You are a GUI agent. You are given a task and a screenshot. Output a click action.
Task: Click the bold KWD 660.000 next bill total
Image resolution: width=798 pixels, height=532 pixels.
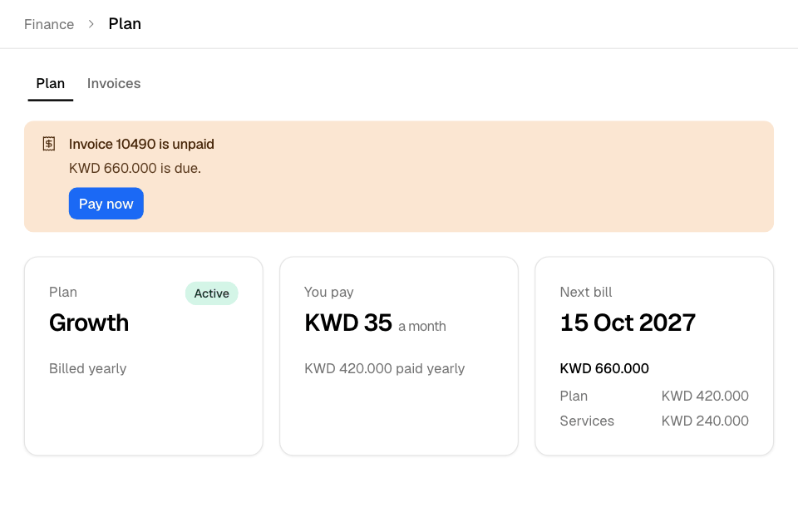pos(604,368)
